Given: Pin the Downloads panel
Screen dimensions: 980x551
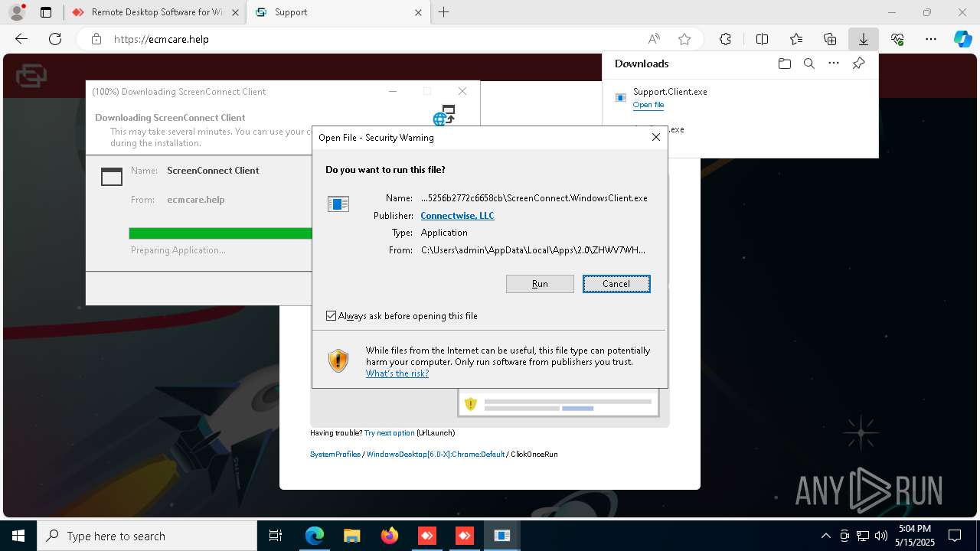Looking at the screenshot, I should [858, 64].
